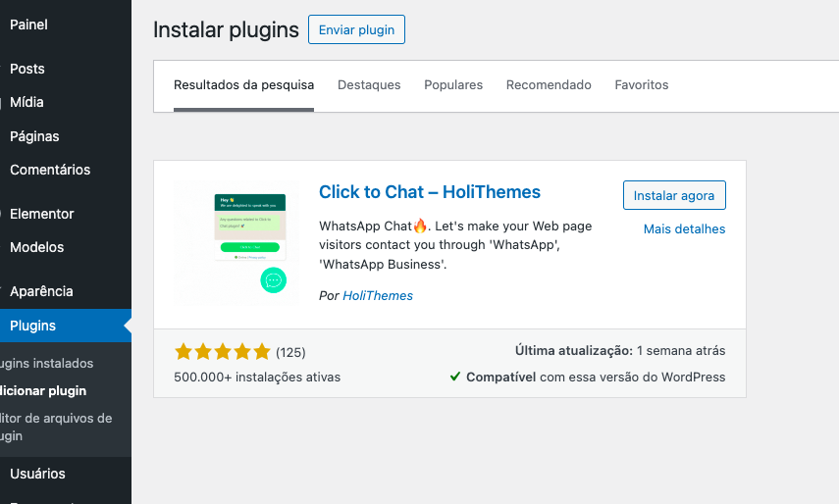Click the fire emoji in the plugin description
Screen dimensions: 839x504
(x=420, y=226)
